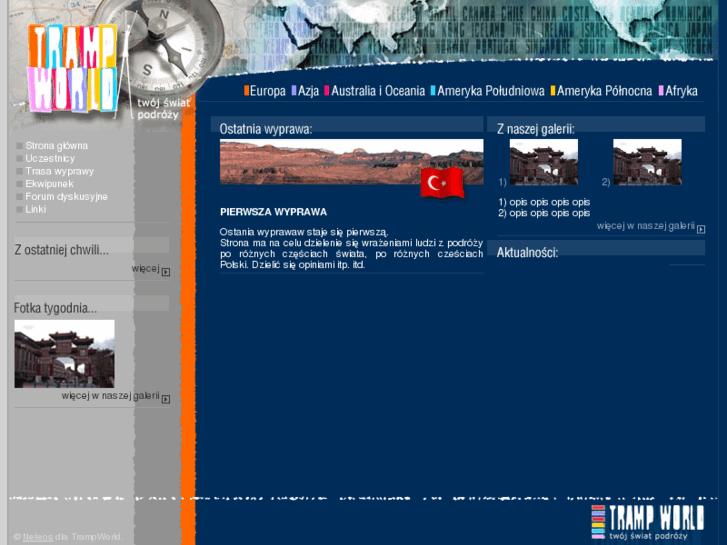Click second description '2) opis opis opis opis'
The height and width of the screenshot is (545, 727).
point(544,213)
